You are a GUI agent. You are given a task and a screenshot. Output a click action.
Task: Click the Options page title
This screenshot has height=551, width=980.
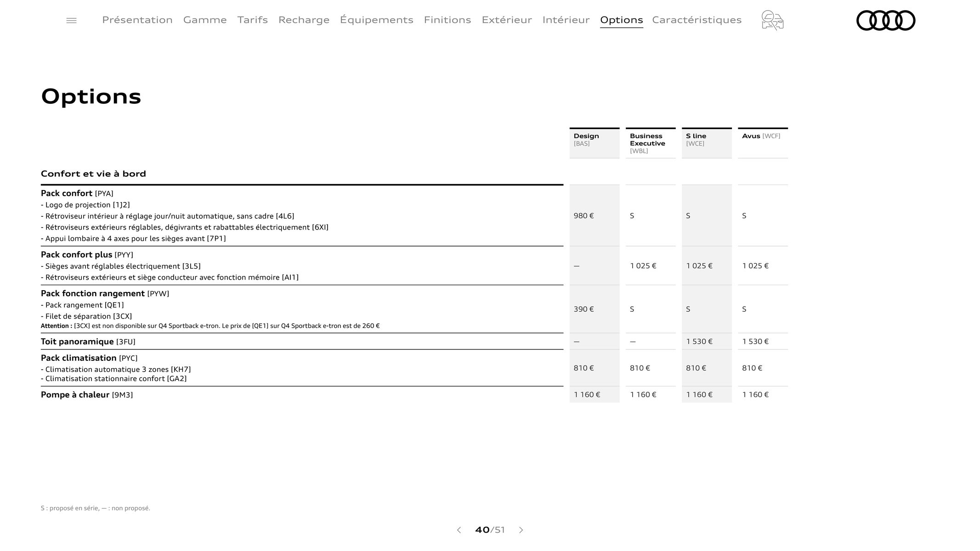point(91,96)
